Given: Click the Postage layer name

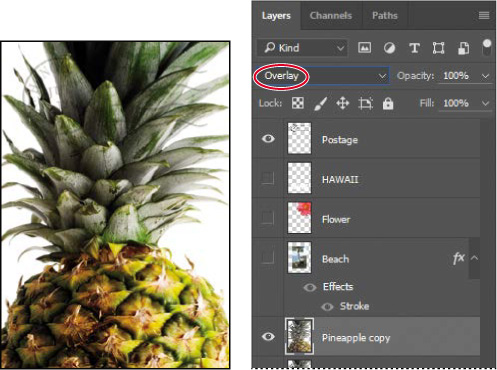Looking at the screenshot, I should (x=340, y=140).
